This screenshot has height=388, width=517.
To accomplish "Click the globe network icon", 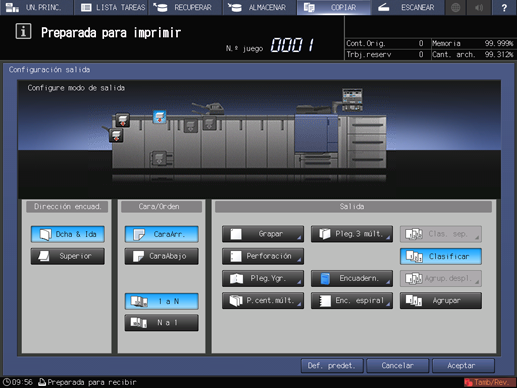I will click(x=455, y=7).
